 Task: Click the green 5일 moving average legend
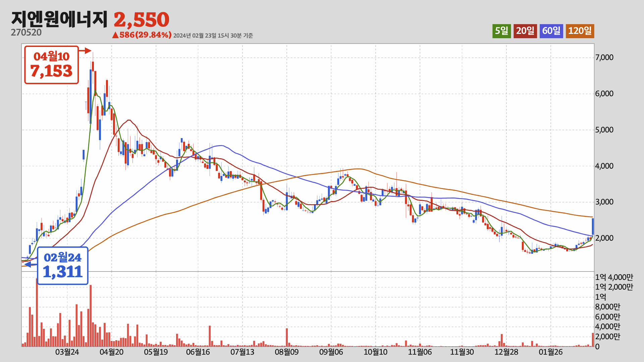pos(501,31)
